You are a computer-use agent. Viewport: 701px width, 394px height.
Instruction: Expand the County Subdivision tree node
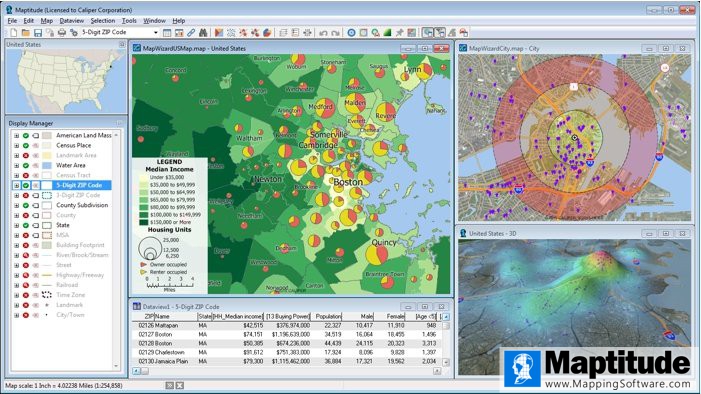17,205
